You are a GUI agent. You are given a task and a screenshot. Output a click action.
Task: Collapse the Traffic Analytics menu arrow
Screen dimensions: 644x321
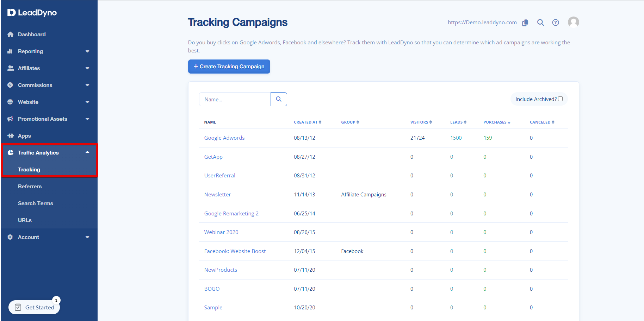point(87,152)
